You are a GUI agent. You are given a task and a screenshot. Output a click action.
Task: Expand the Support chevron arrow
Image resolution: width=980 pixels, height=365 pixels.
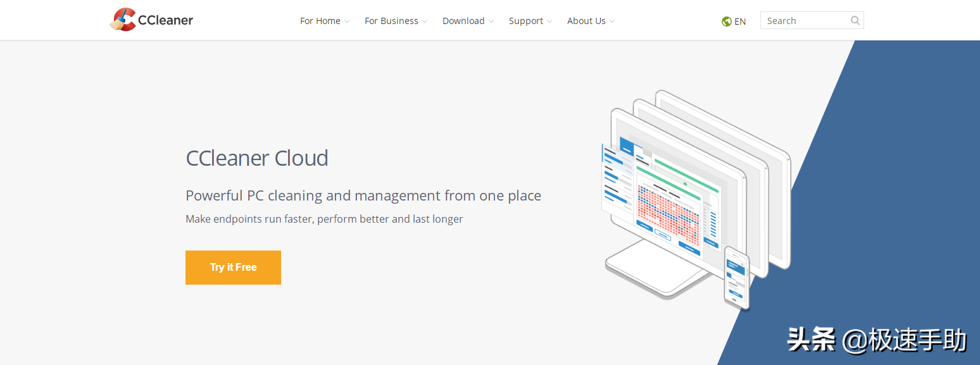point(550,22)
